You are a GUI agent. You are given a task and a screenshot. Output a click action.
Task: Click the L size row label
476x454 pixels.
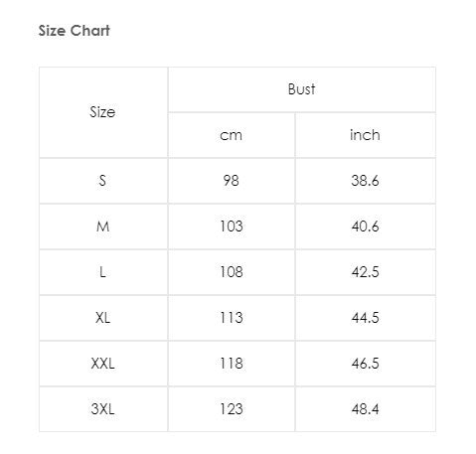[x=103, y=272]
